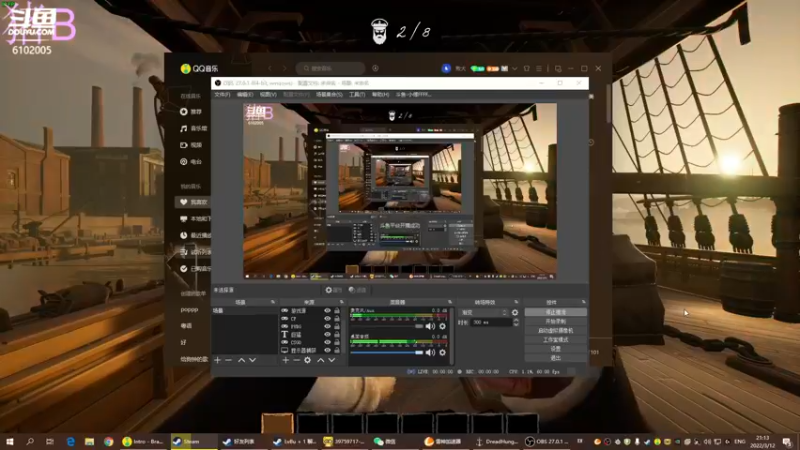Go back in QQ Music navigation
Image resolution: width=800 pixels, height=450 pixels.
coord(270,68)
